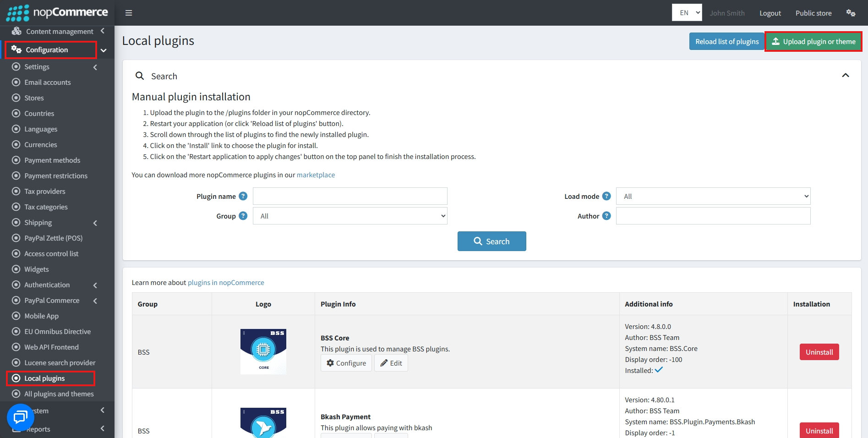Viewport: 868px width, 438px height.
Task: Expand the Authentication submenu arrow
Action: coord(95,285)
